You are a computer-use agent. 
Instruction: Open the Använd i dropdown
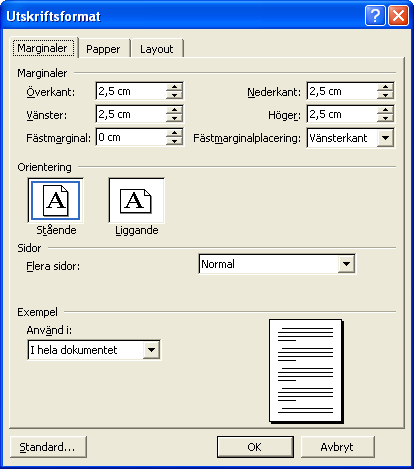(x=151, y=350)
